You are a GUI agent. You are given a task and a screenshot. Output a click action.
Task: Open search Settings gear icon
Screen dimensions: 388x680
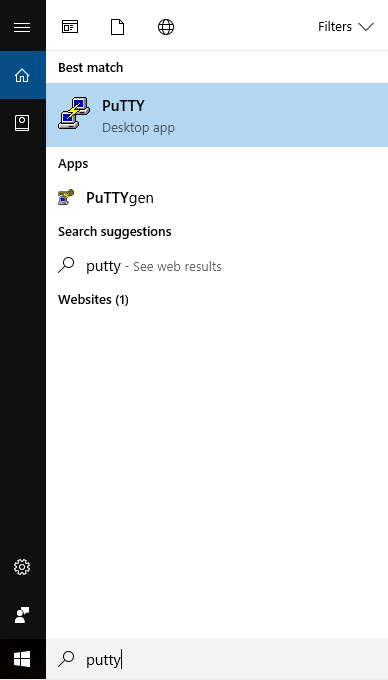tap(22, 567)
